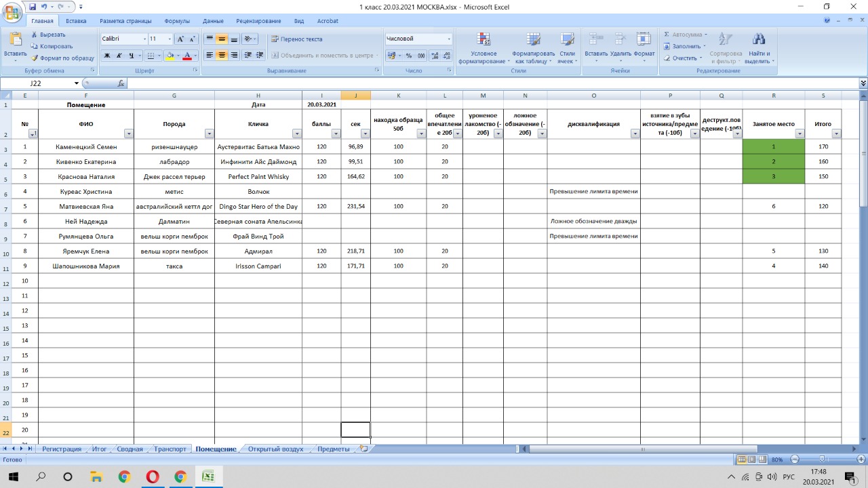This screenshot has height=488, width=868.
Task: Open the filter dropdown on the ФИО column
Action: click(129, 134)
